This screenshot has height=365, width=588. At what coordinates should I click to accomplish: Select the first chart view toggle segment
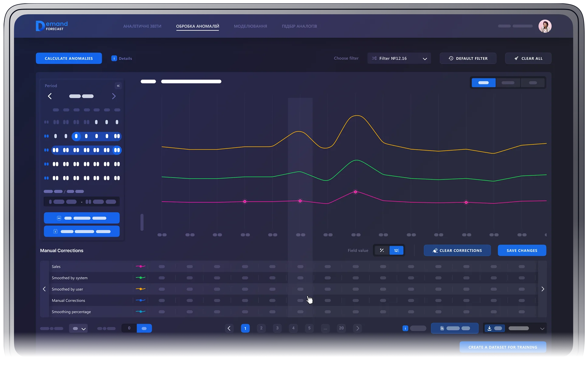(483, 83)
